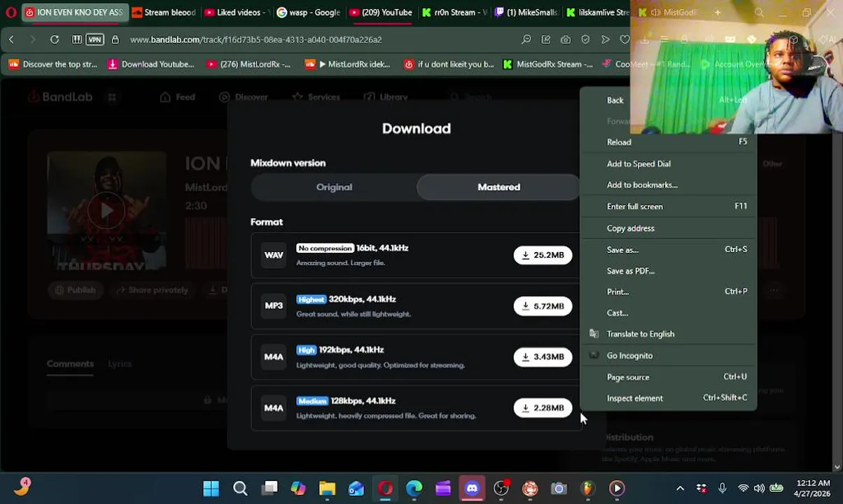Open 'Download Youtube...' bookmark
This screenshot has width=843, height=504.
(x=151, y=64)
